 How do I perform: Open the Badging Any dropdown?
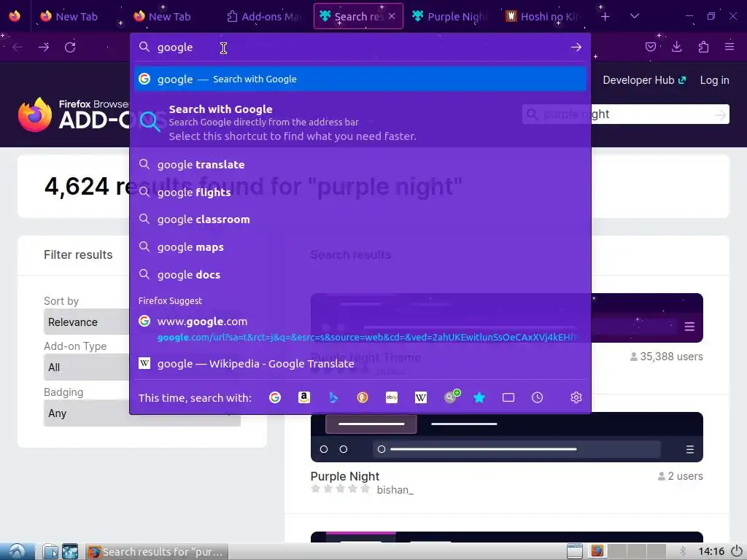[x=142, y=413]
